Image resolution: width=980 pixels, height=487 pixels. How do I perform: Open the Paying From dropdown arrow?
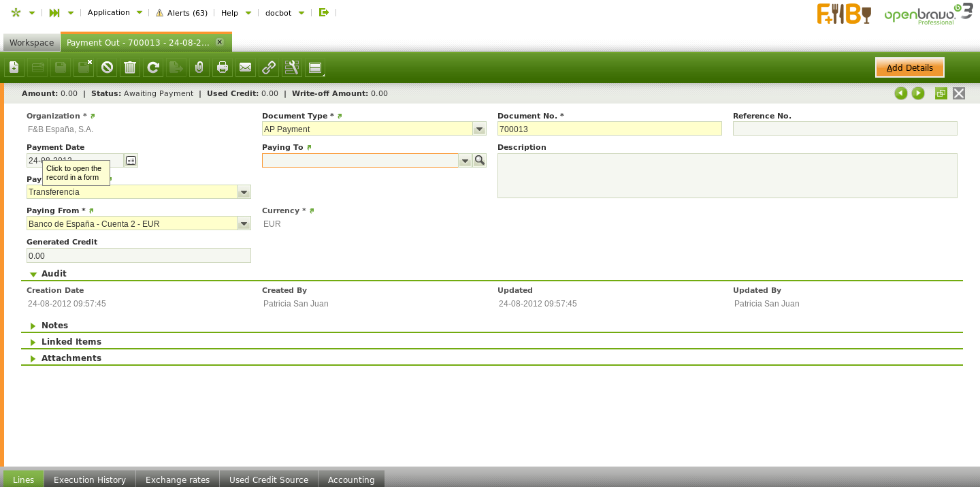244,223
